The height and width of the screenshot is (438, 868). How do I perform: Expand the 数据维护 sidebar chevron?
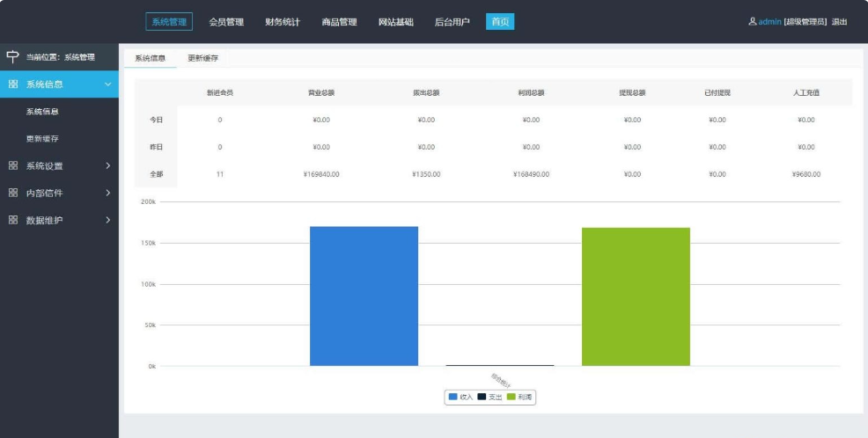coord(107,220)
